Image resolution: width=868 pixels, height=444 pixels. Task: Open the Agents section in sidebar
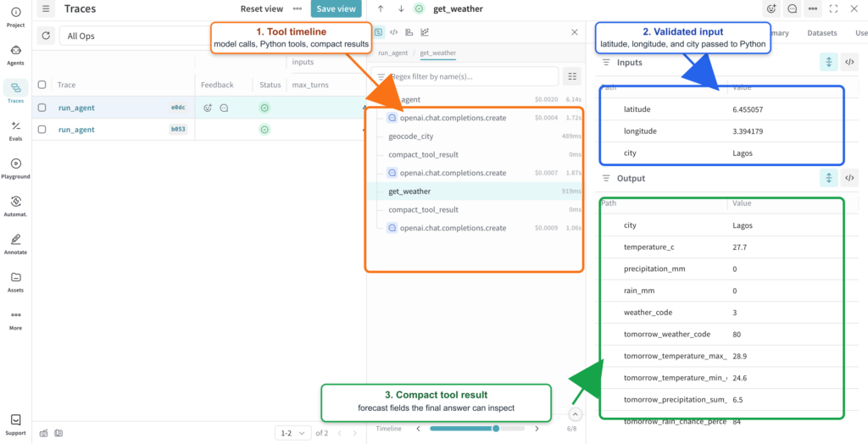pyautogui.click(x=15, y=54)
